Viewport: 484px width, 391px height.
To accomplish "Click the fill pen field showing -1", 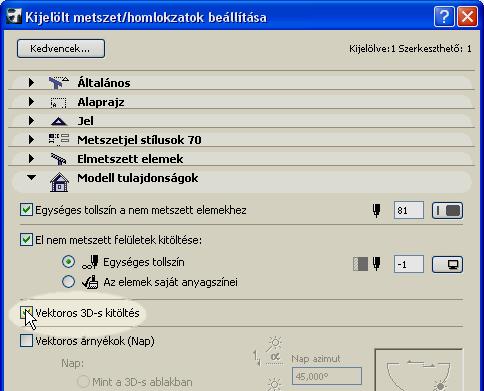I will pos(409,264).
